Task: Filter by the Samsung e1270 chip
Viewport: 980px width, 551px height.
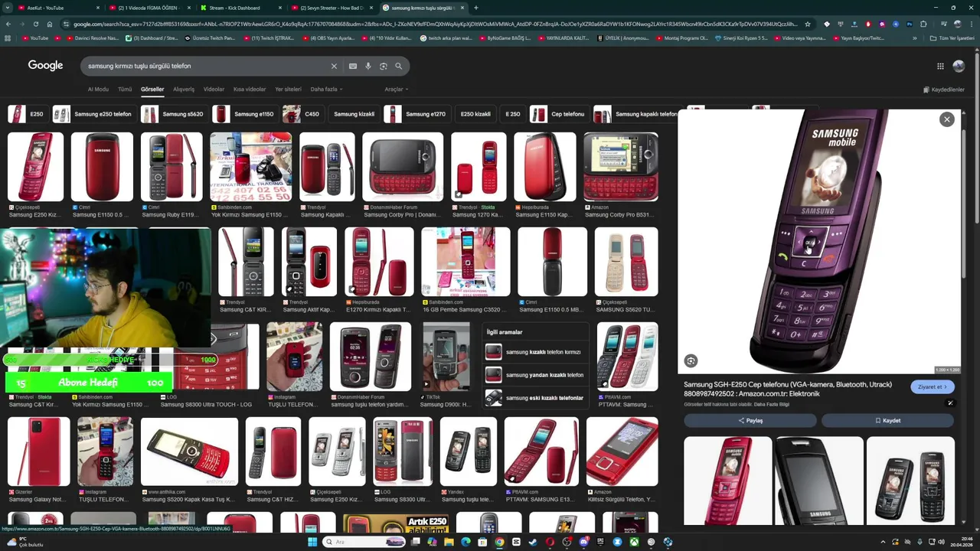Action: (x=417, y=114)
